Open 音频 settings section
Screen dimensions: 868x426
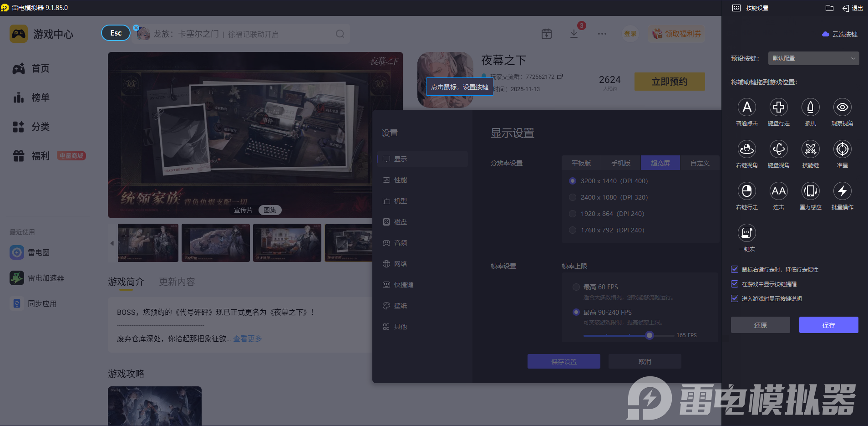click(x=422, y=243)
